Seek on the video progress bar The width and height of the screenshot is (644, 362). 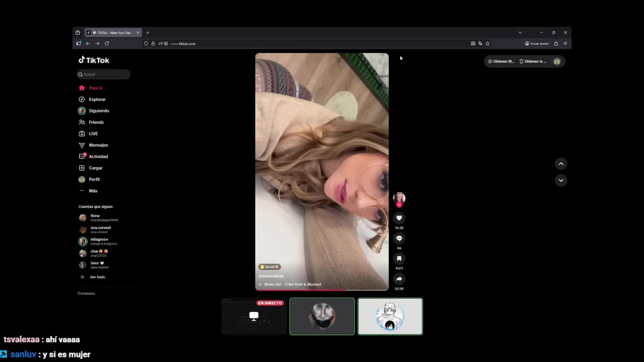322,290
